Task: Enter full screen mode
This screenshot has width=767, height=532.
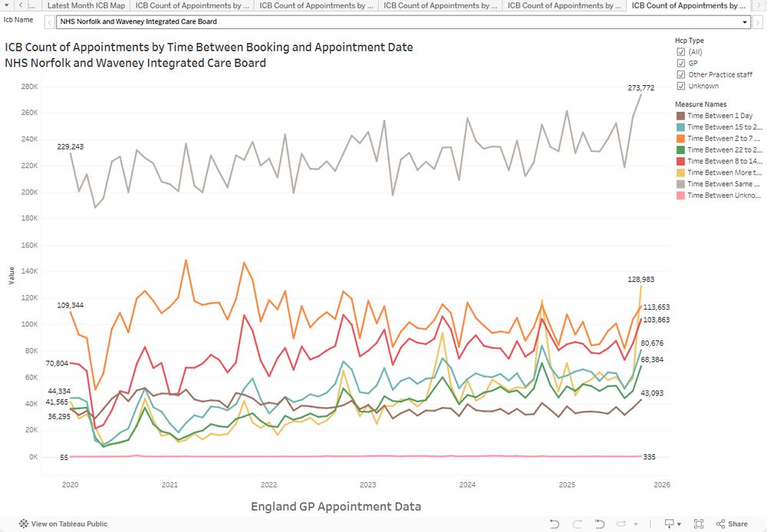Action: (699, 524)
